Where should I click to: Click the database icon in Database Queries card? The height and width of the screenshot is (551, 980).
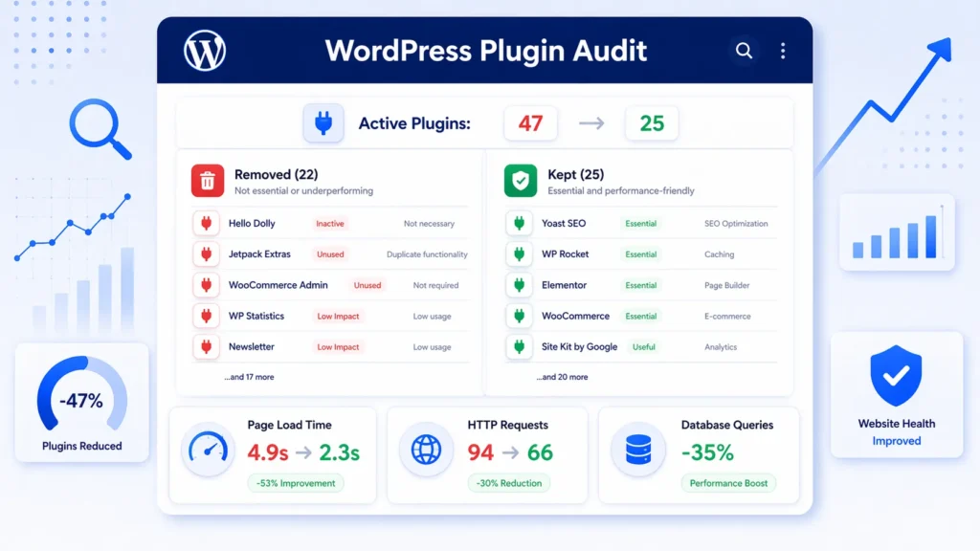639,450
